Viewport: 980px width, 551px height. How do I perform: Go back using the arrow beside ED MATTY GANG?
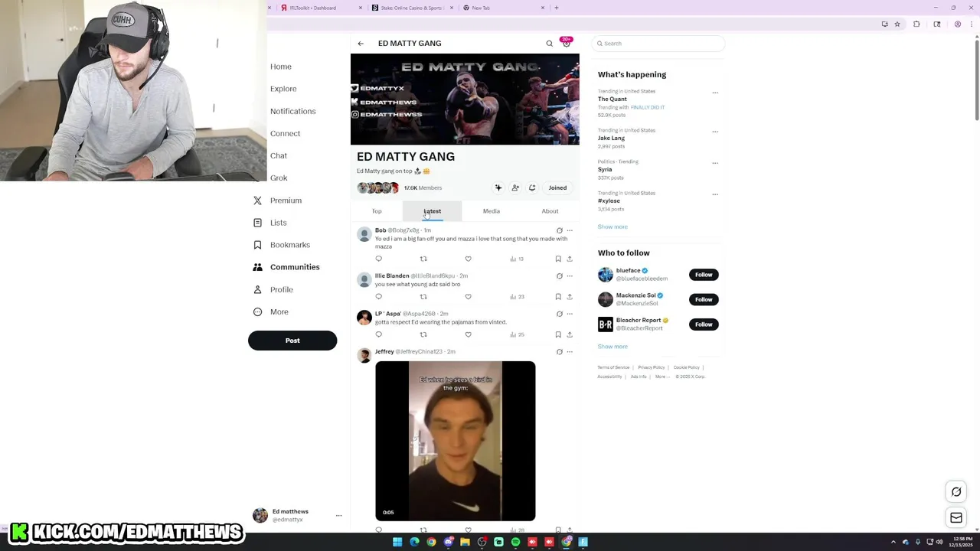tap(361, 44)
